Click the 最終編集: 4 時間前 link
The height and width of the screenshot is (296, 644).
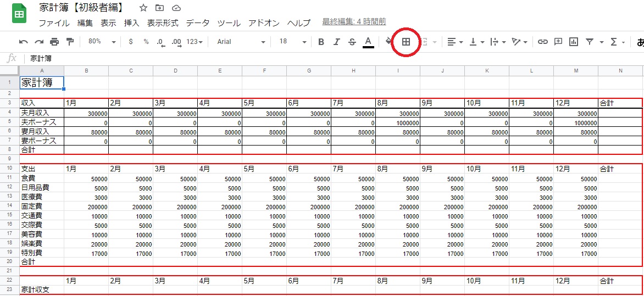354,22
